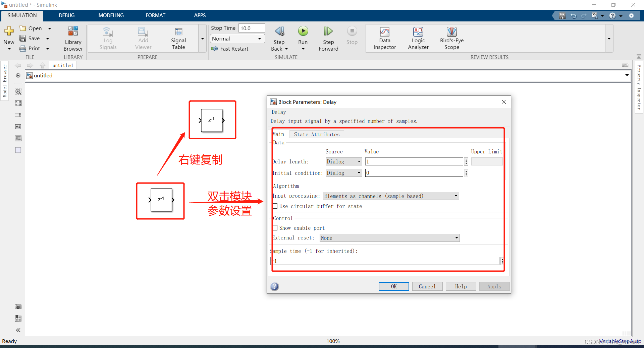Click the Print icon

23,49
